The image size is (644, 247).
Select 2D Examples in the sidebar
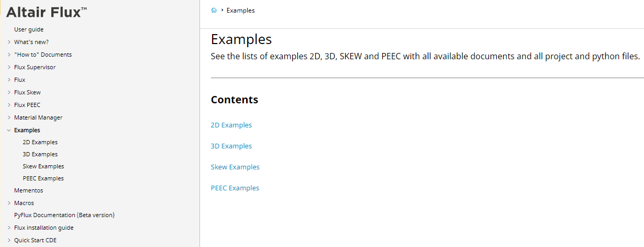[x=40, y=142]
